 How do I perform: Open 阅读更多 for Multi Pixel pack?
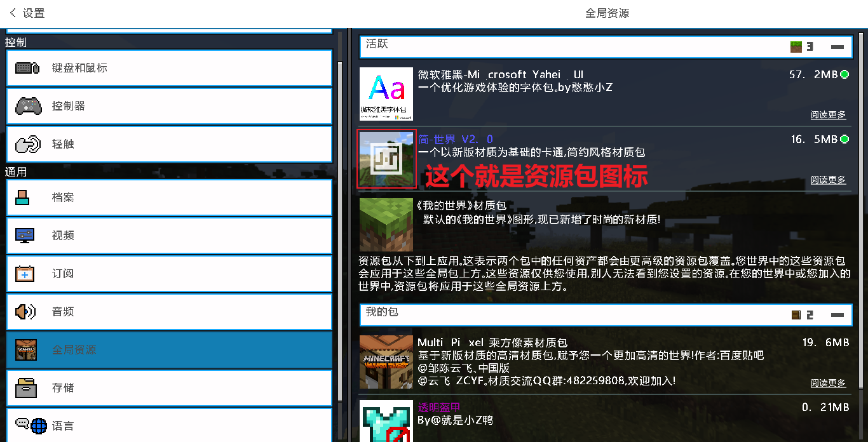[x=828, y=383]
